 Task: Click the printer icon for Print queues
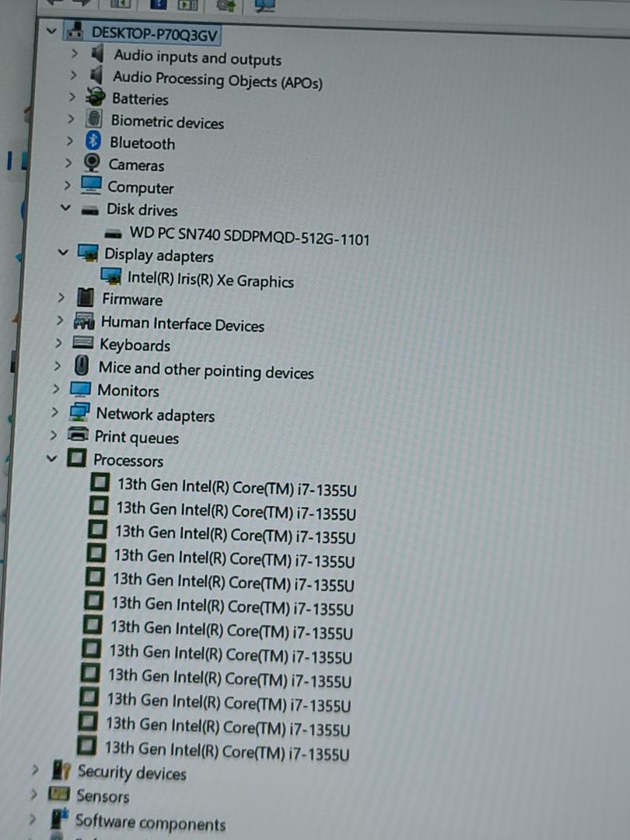tap(79, 435)
